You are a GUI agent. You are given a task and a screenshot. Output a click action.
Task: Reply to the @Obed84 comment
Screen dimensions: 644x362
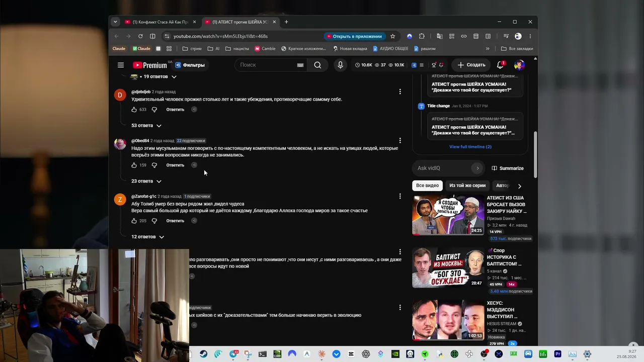[175, 165]
